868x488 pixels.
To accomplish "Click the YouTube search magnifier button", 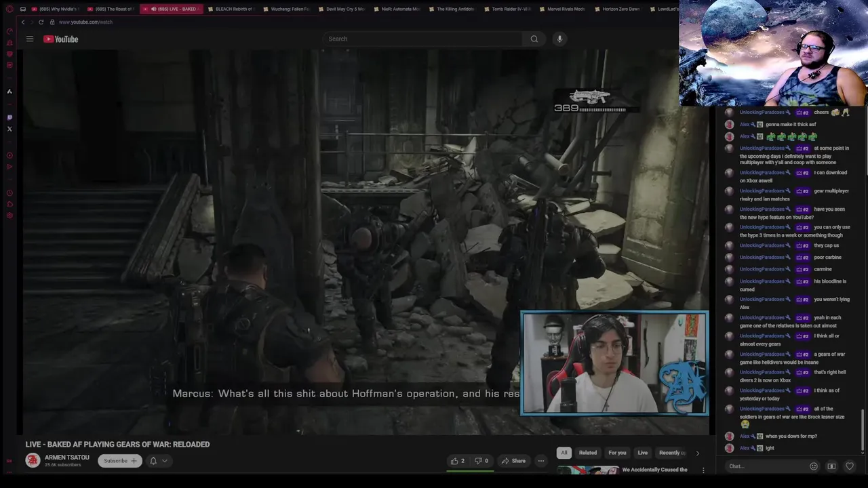I will point(534,39).
